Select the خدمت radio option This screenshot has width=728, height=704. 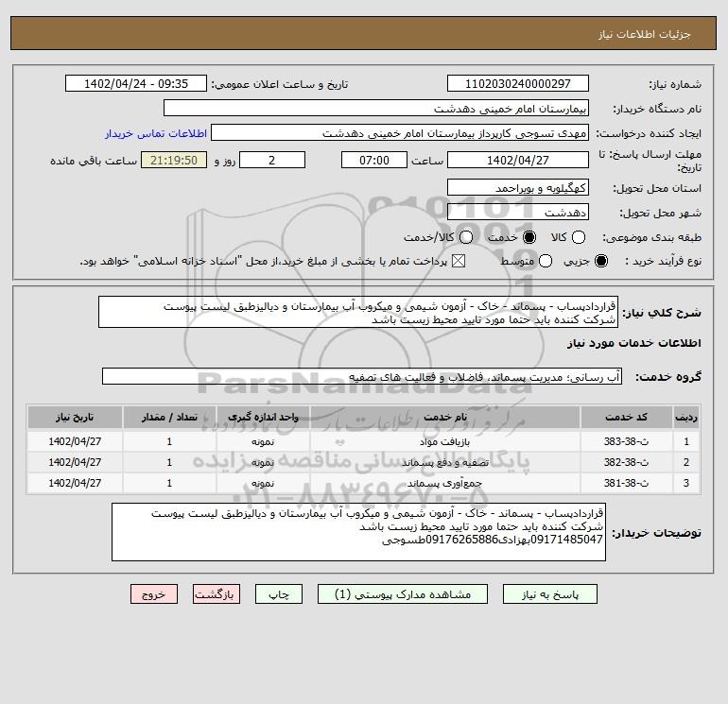pyautogui.click(x=529, y=237)
